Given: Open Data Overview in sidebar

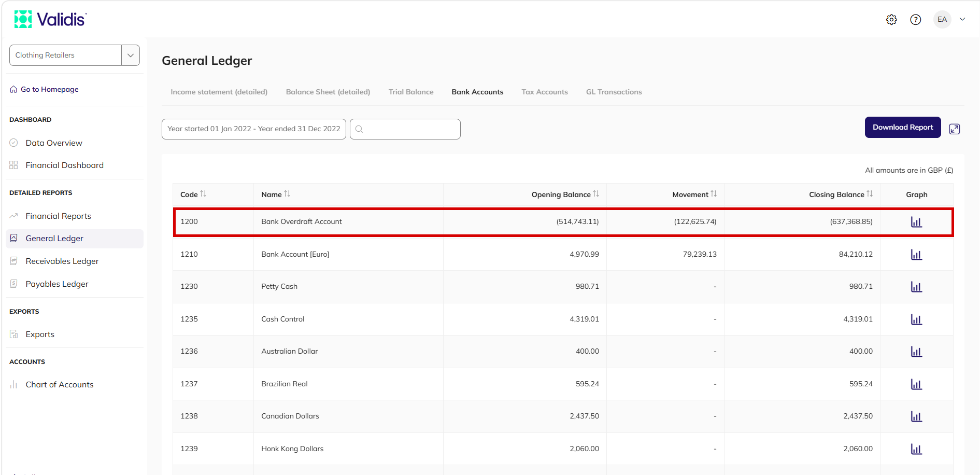Looking at the screenshot, I should (x=54, y=143).
